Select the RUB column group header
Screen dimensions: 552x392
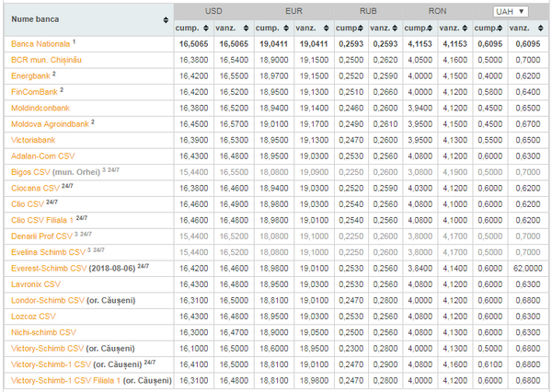368,11
